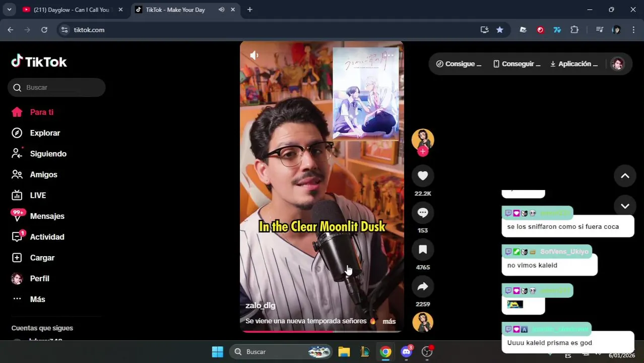Click the TikTok logo
644x363 pixels.
point(39,62)
